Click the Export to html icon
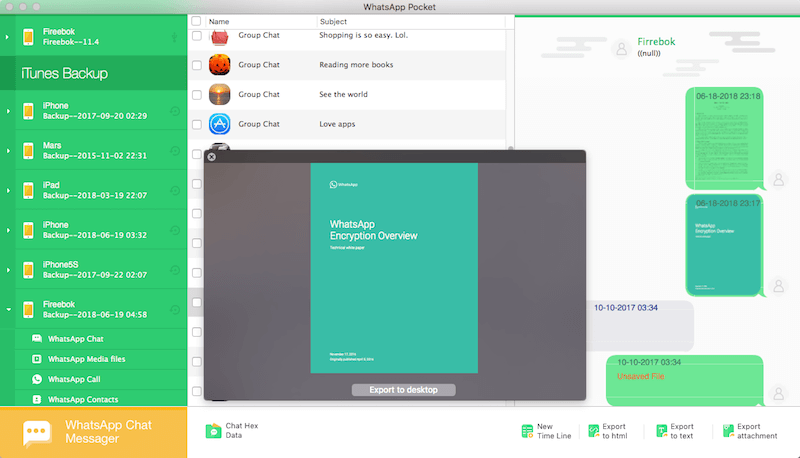This screenshot has width=800, height=458. [593, 431]
